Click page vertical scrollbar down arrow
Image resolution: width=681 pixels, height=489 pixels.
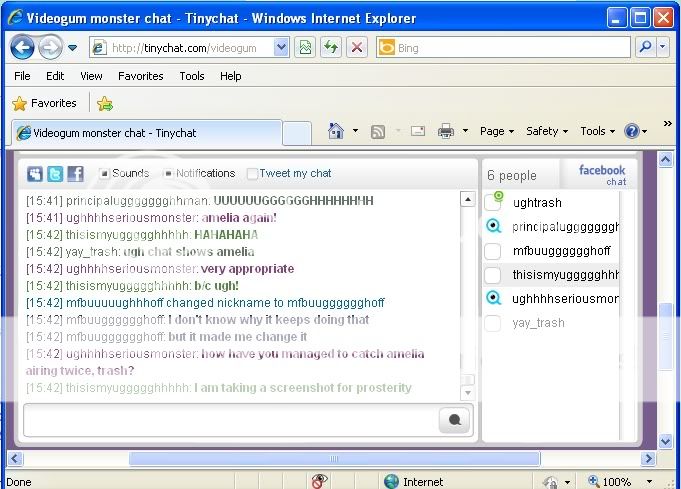(665, 441)
